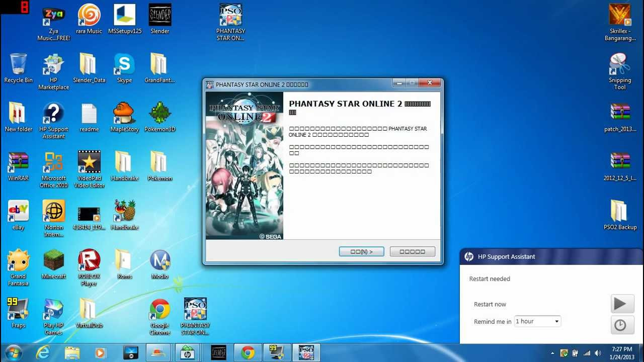
Task: Click the installer window title bar
Action: 299,84
